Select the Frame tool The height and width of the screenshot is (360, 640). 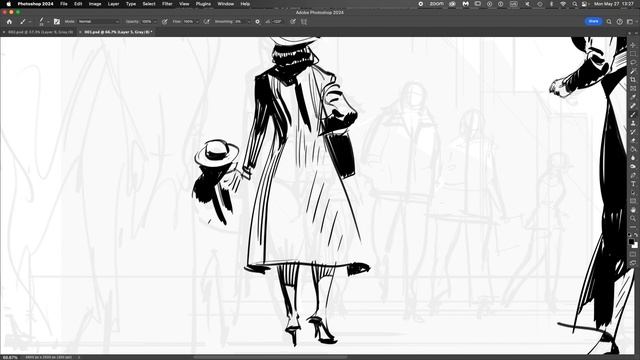coord(633,89)
